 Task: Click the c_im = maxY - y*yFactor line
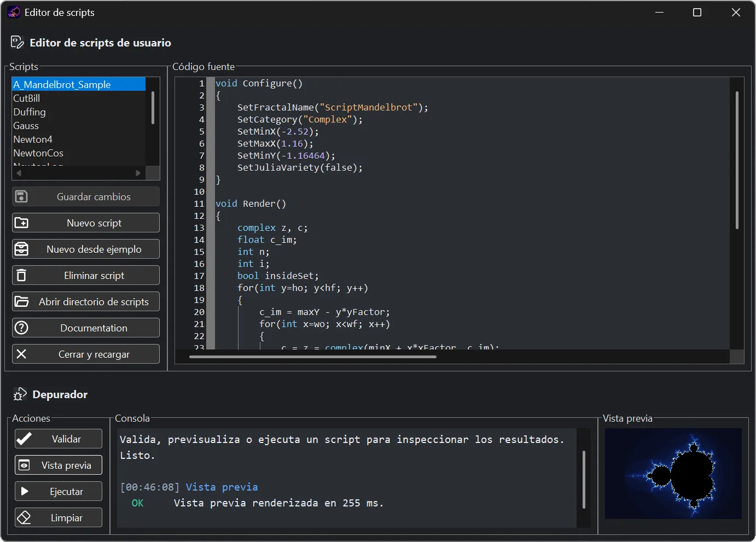point(324,312)
